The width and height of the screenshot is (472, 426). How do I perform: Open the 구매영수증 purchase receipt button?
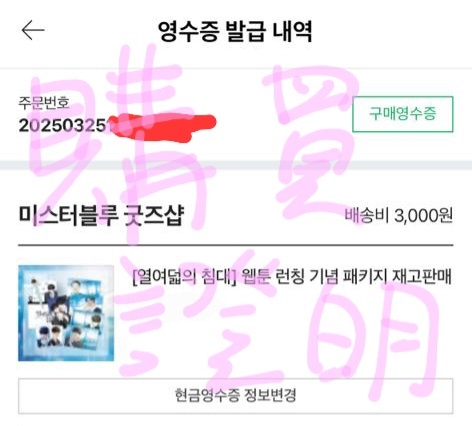[x=403, y=114]
